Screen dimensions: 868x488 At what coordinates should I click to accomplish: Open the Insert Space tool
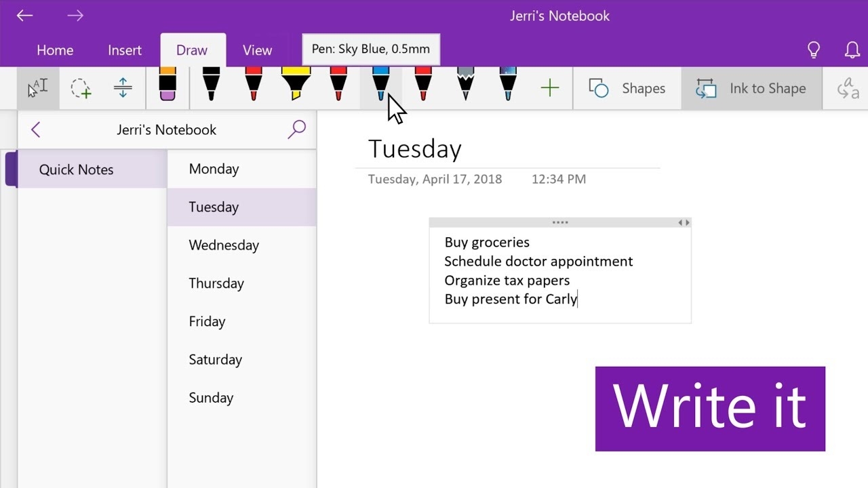tap(123, 87)
